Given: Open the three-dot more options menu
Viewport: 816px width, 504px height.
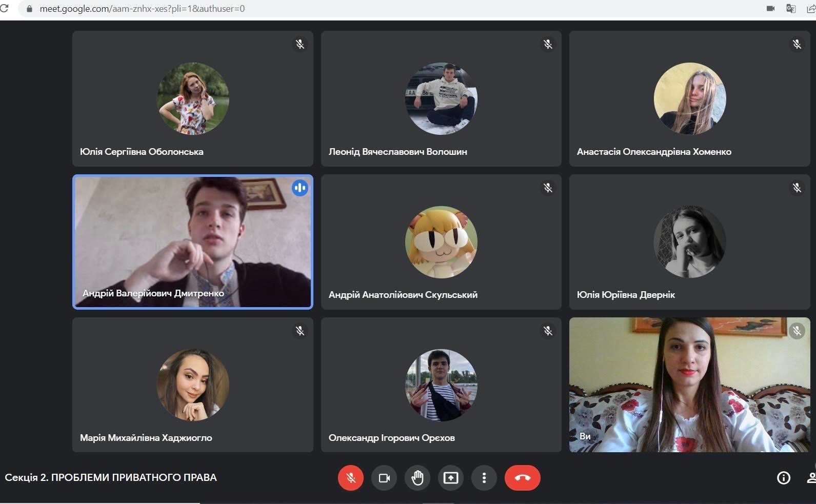Looking at the screenshot, I should point(484,478).
